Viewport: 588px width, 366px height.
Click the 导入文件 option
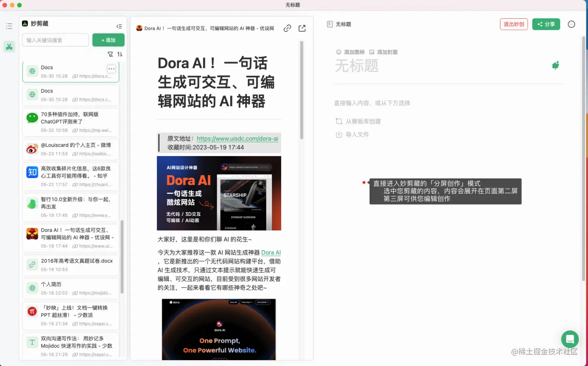[x=352, y=135]
